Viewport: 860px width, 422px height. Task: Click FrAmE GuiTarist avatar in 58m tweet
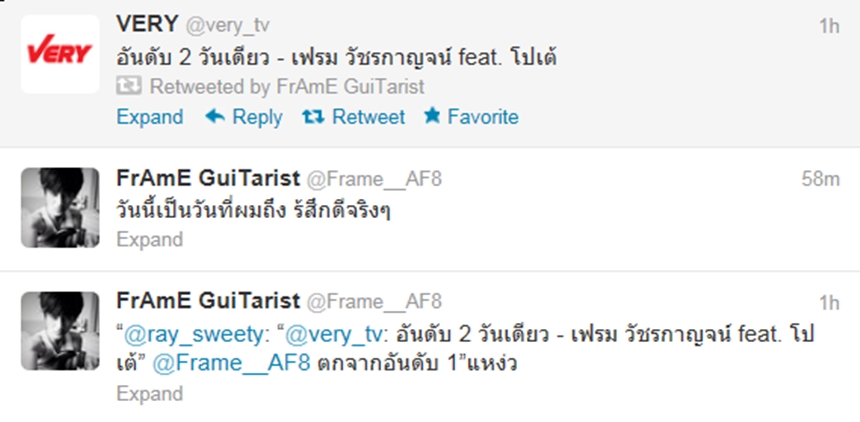(x=60, y=207)
